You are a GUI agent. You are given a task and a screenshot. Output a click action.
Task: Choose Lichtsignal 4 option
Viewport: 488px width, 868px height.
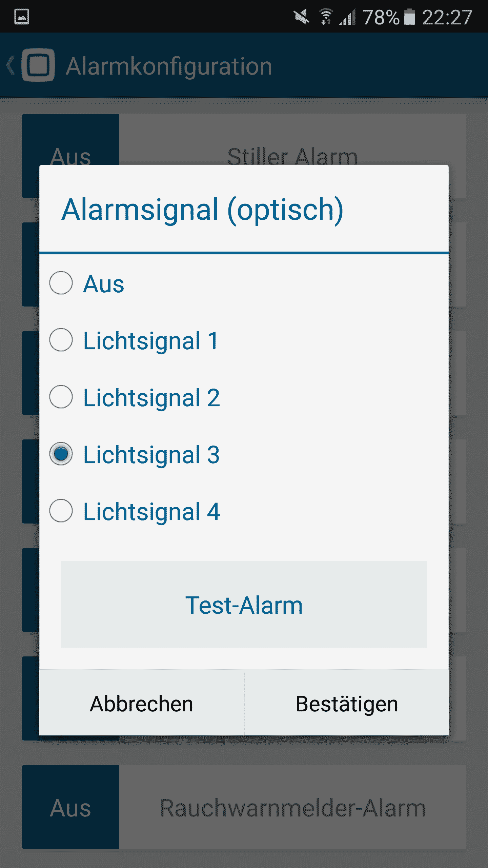coord(61,511)
